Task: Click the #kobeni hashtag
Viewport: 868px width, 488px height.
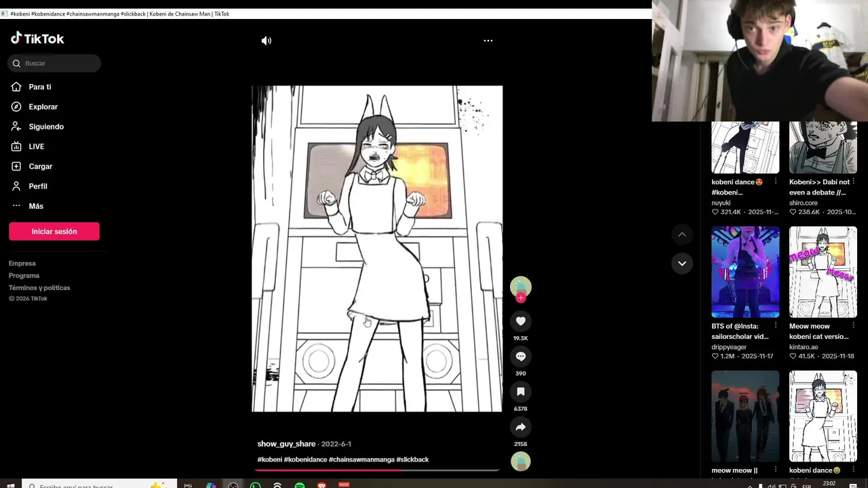Action: (x=270, y=460)
